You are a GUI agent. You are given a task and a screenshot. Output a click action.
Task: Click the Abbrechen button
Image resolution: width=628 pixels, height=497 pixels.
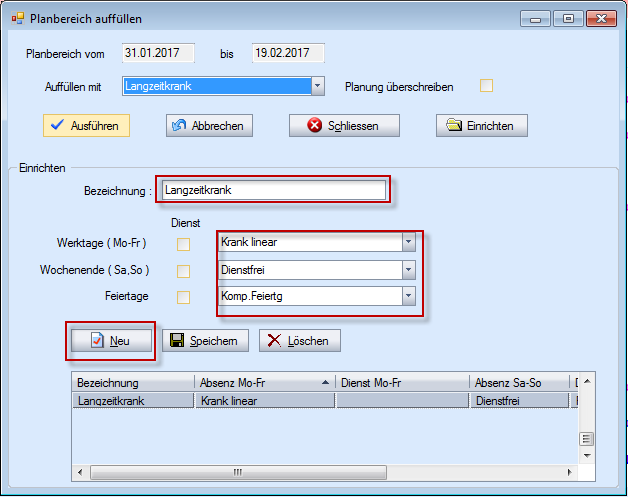click(209, 126)
